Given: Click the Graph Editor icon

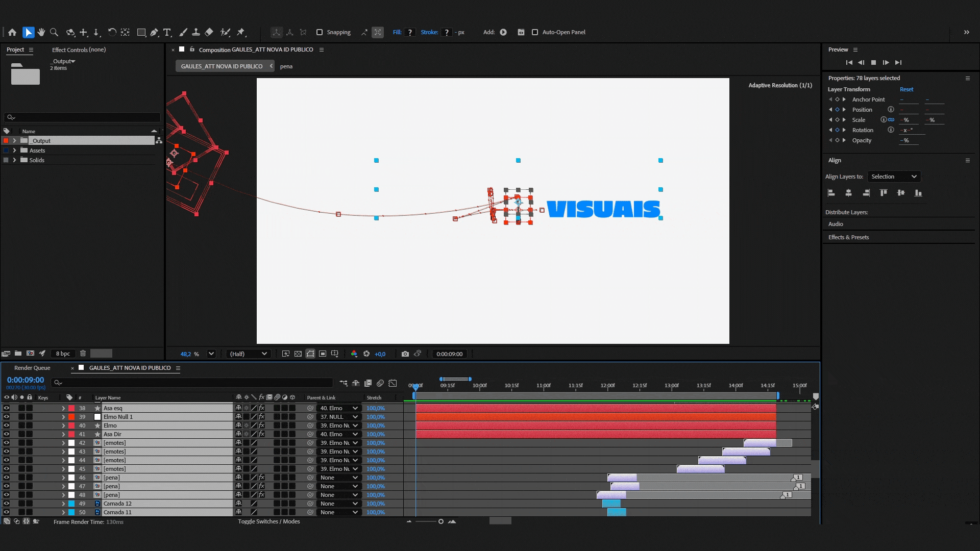Looking at the screenshot, I should (x=393, y=383).
